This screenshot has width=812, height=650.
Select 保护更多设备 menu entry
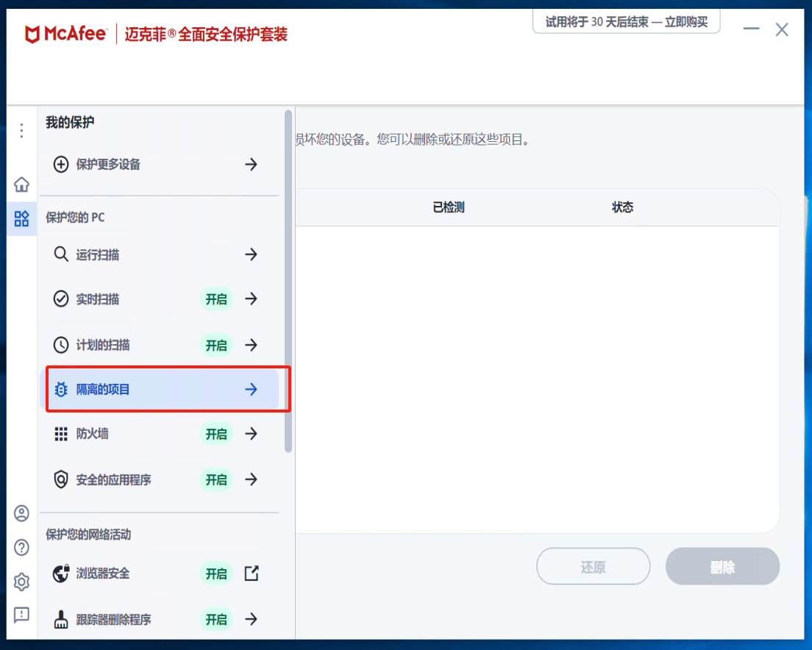pos(159,165)
